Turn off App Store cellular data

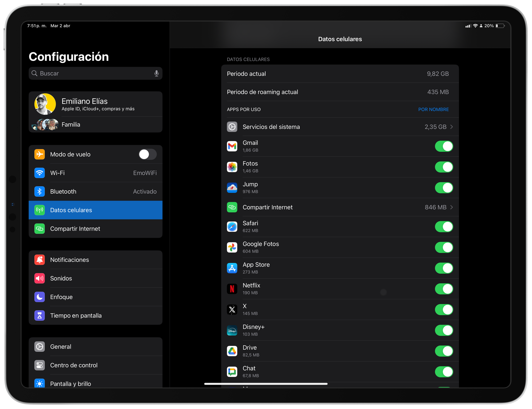[444, 268]
